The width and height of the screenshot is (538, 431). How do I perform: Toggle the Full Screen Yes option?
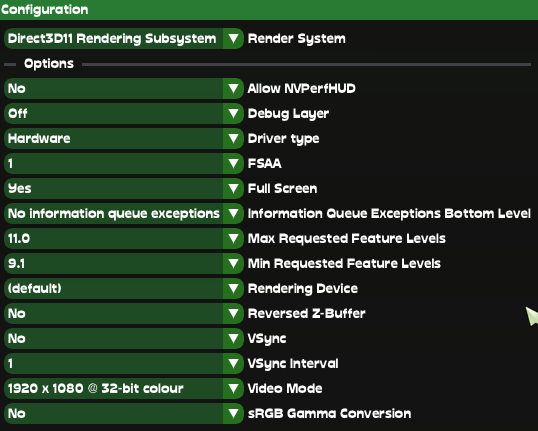point(124,188)
